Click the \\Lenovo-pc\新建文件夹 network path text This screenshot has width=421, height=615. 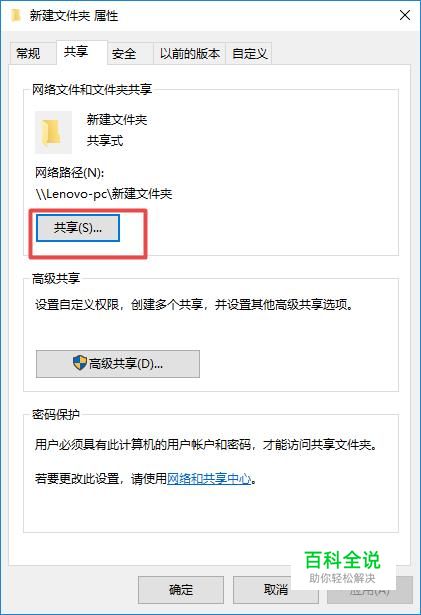[104, 194]
